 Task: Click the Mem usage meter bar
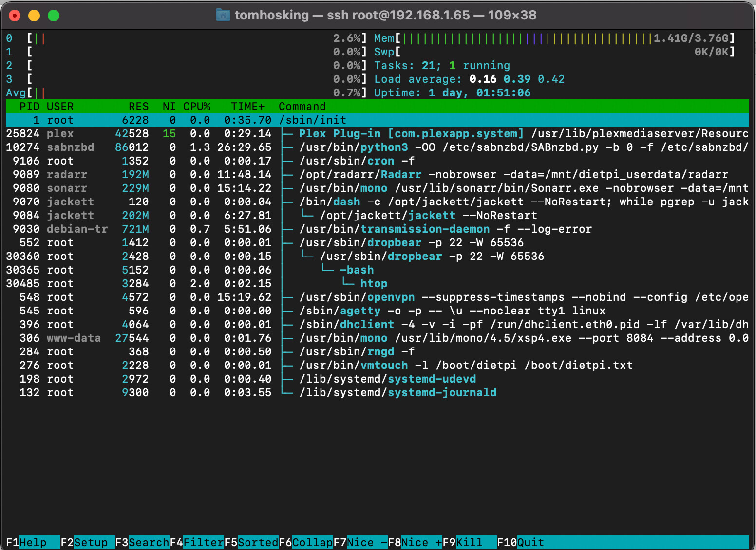pos(554,38)
